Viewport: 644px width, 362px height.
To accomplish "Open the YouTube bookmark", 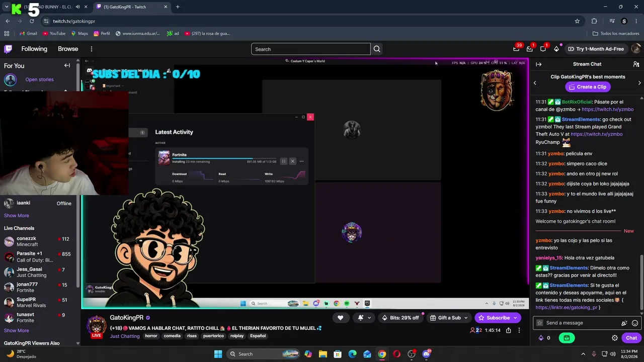I will 54,34.
